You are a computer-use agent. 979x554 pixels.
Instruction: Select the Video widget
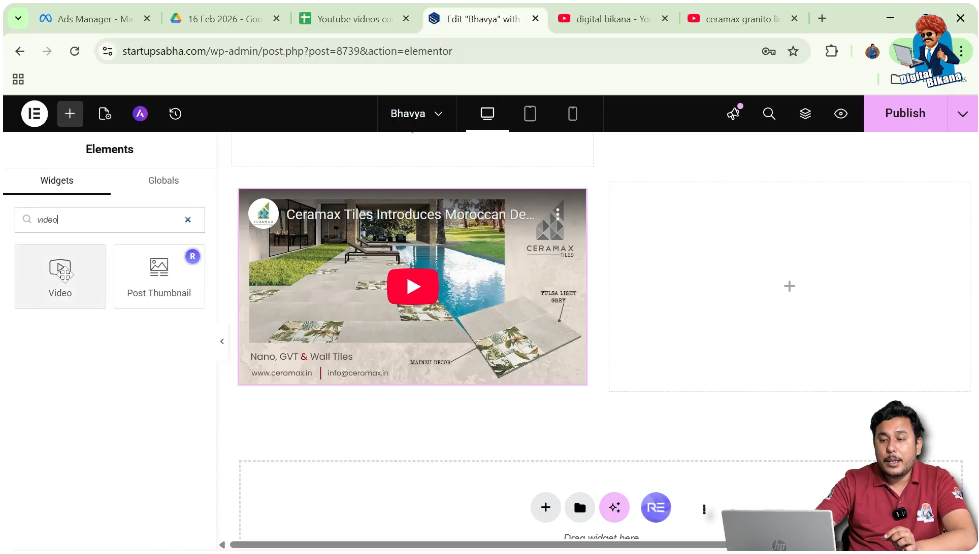pos(60,277)
